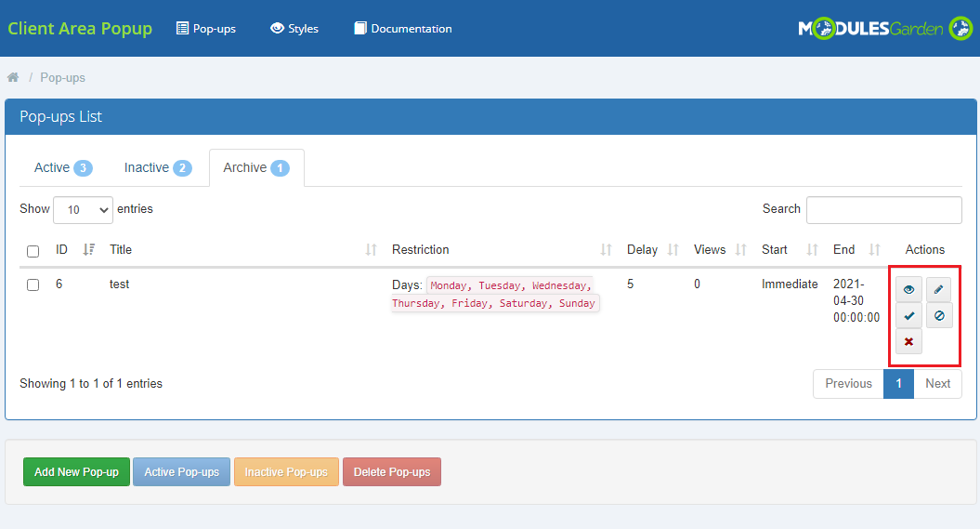Image resolution: width=980 pixels, height=529 pixels.
Task: Click the Delete Pop-ups button
Action: click(x=392, y=472)
